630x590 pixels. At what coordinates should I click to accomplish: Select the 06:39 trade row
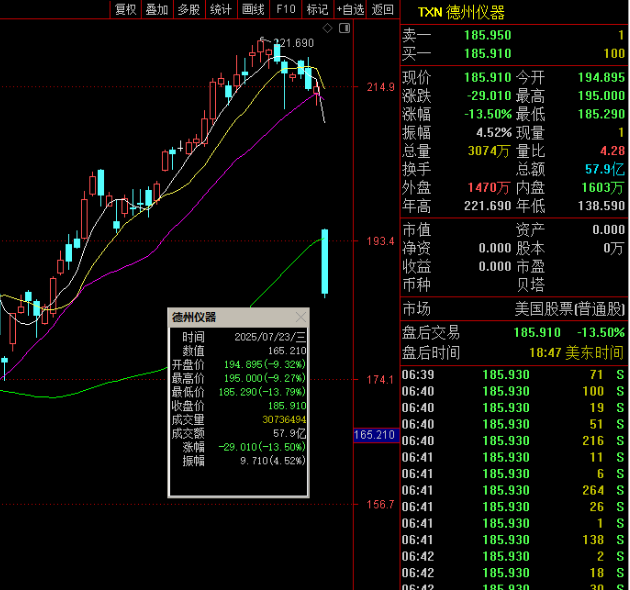point(513,375)
